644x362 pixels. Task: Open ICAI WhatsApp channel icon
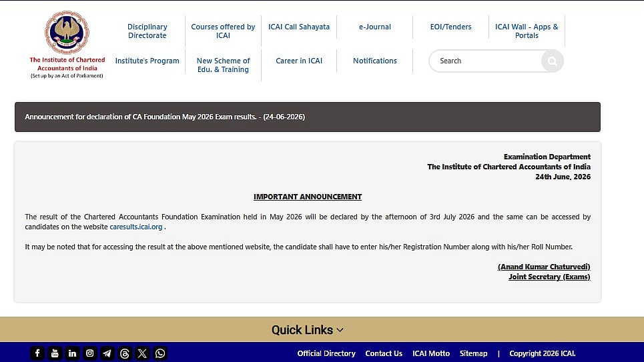[160, 353]
